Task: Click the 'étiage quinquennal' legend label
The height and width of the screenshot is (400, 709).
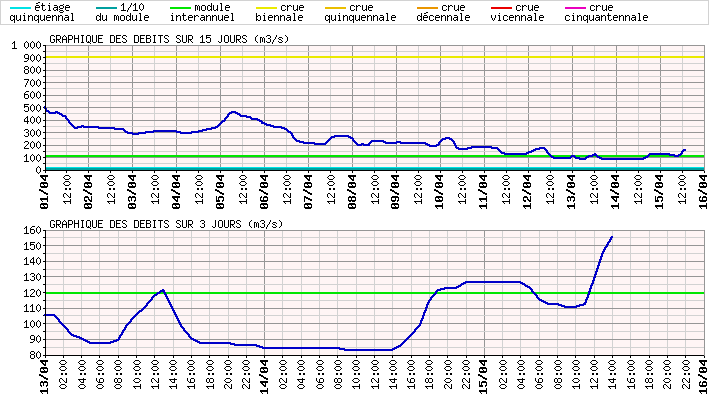Action: [42, 13]
